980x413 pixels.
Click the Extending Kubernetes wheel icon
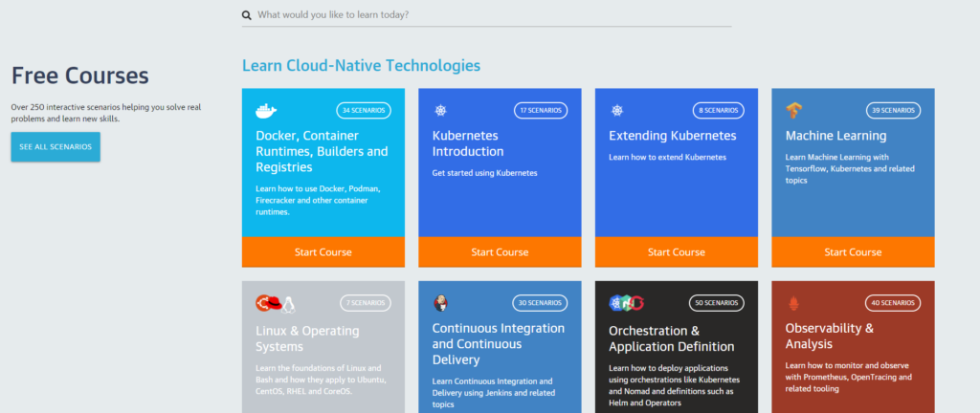point(617,111)
